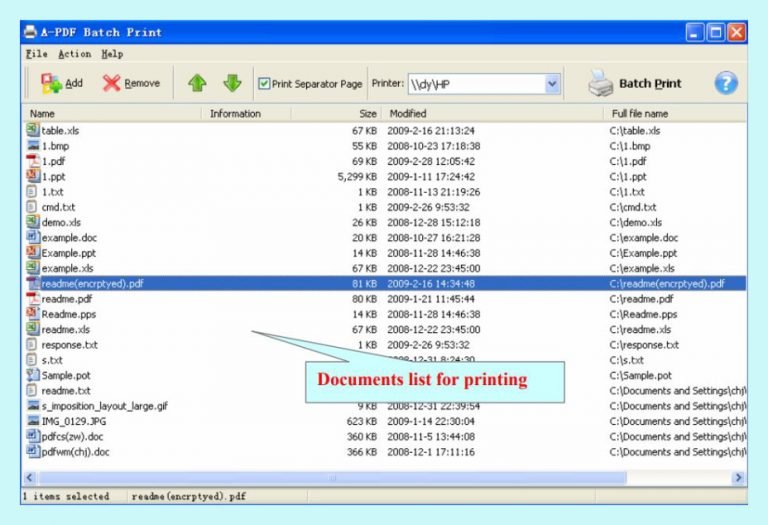Start printing with Batch Print button

635,83
